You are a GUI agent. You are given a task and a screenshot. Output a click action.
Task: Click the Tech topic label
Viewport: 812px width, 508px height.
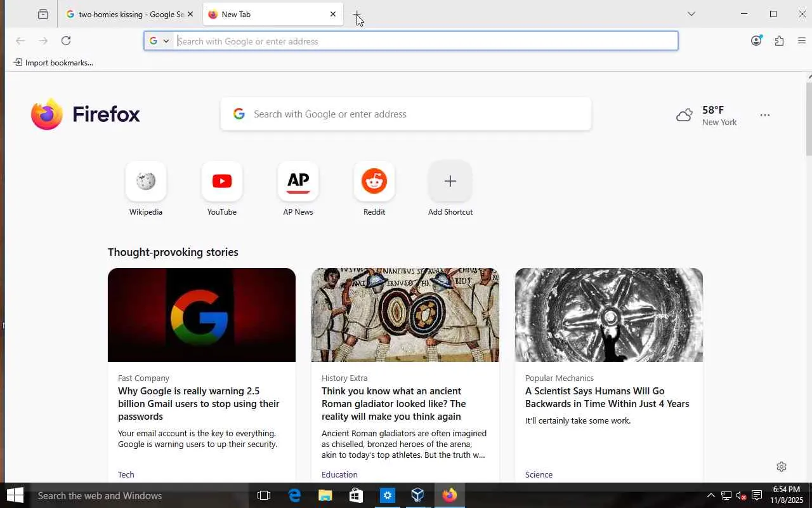click(x=126, y=474)
